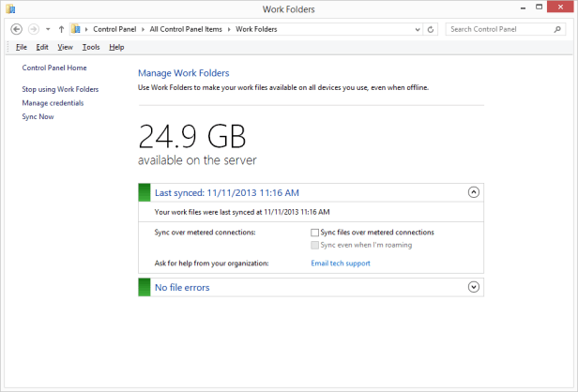Expand the No file errors section
The height and width of the screenshot is (392, 578).
point(473,287)
